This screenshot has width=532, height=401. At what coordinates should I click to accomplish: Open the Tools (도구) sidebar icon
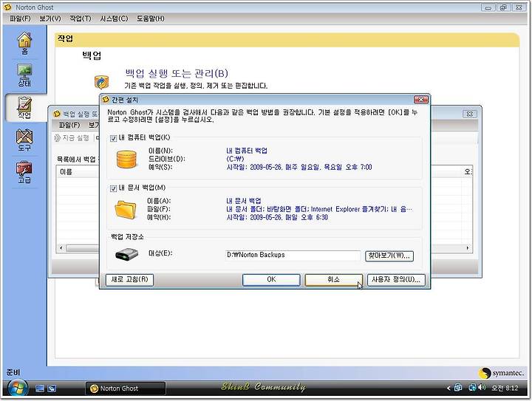[x=24, y=140]
